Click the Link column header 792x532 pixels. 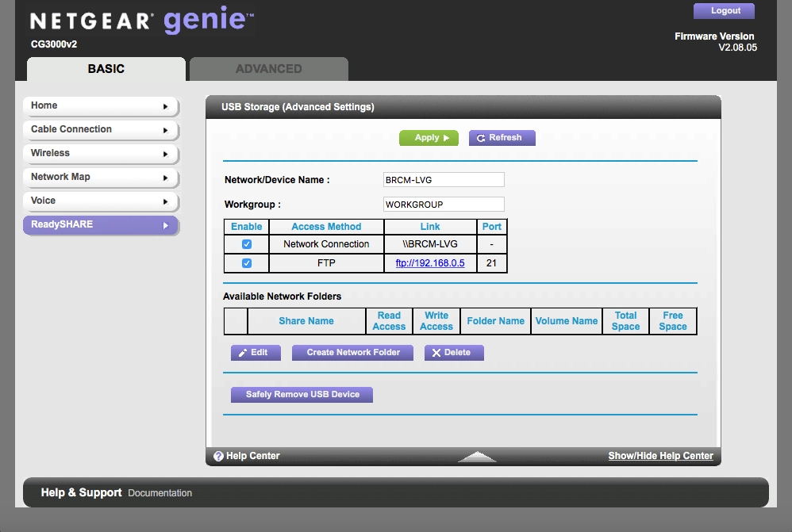click(430, 227)
